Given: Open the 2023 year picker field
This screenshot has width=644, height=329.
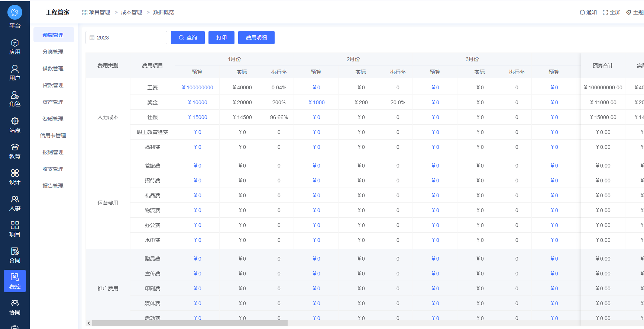Looking at the screenshot, I should tap(126, 38).
